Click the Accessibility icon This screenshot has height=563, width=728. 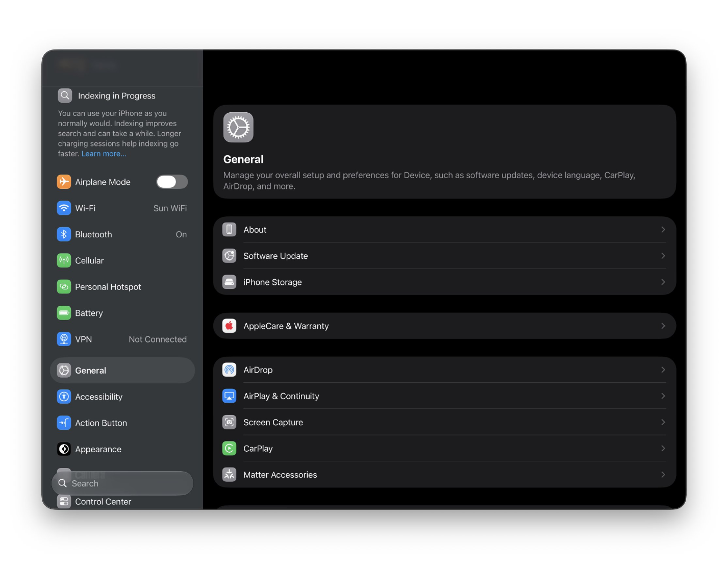point(64,397)
